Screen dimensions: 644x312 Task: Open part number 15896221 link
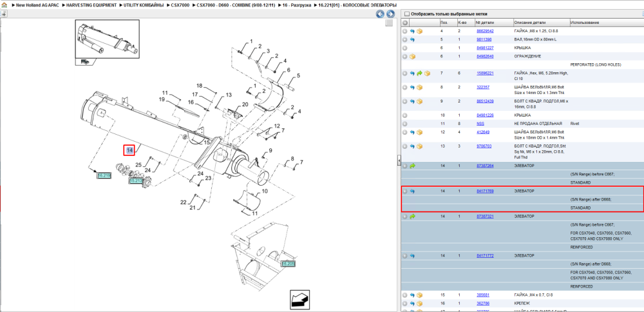(x=485, y=73)
